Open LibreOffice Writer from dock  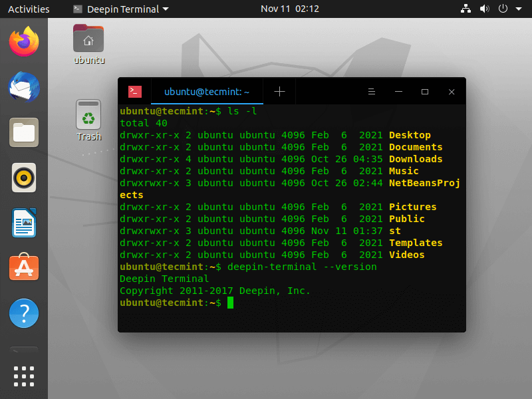point(24,223)
